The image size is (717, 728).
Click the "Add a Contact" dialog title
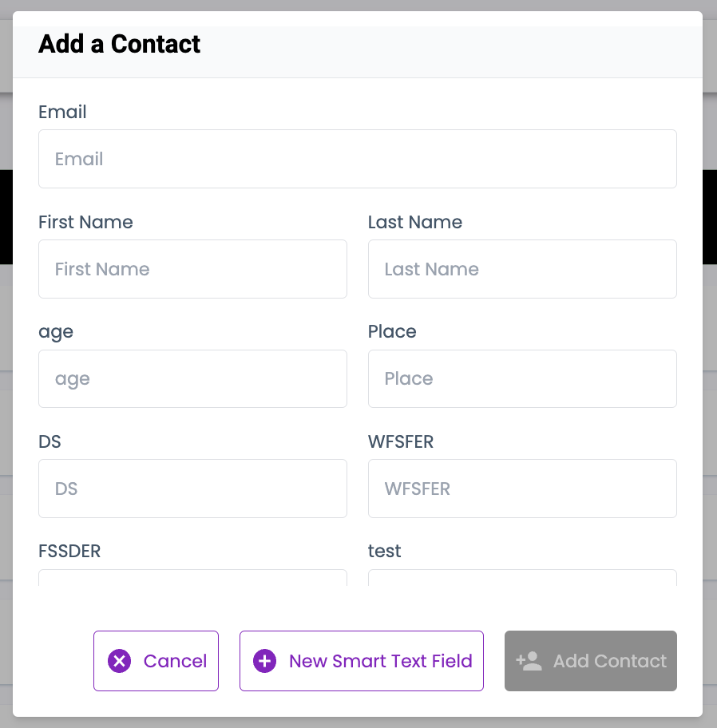120,44
